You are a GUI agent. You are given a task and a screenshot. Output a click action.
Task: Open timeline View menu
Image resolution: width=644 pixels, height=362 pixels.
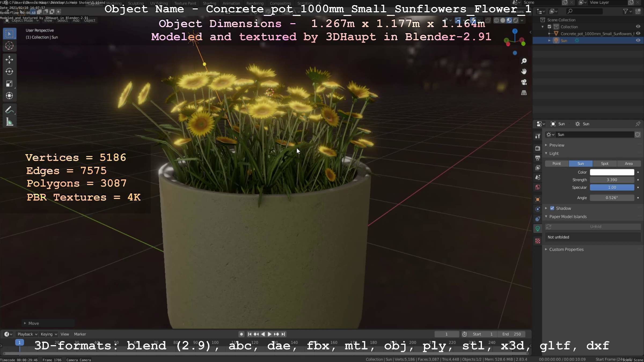(65, 334)
